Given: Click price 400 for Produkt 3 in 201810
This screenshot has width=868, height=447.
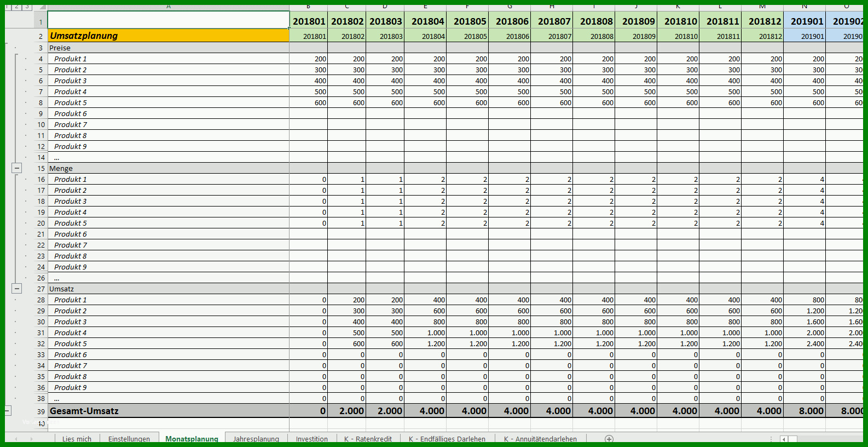Looking at the screenshot, I should 678,81.
